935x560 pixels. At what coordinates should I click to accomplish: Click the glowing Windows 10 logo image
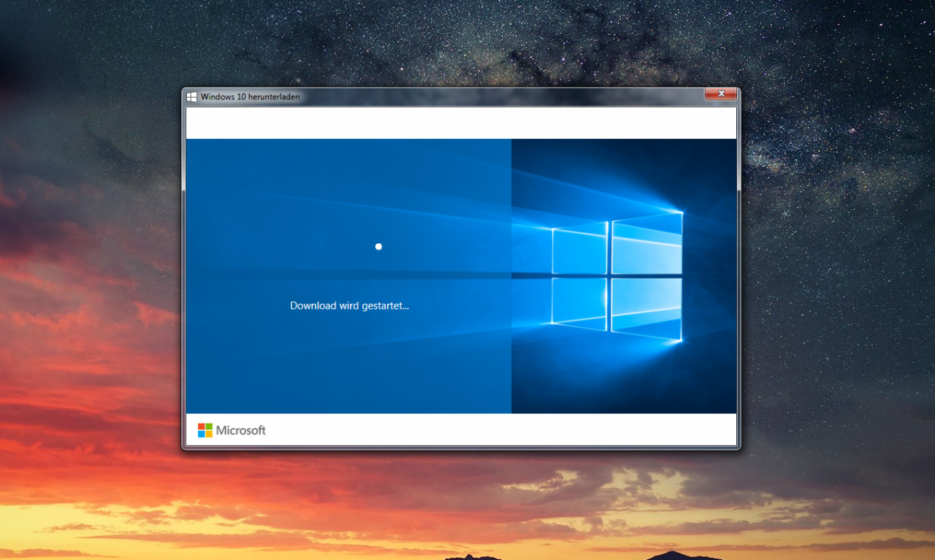pyautogui.click(x=617, y=277)
